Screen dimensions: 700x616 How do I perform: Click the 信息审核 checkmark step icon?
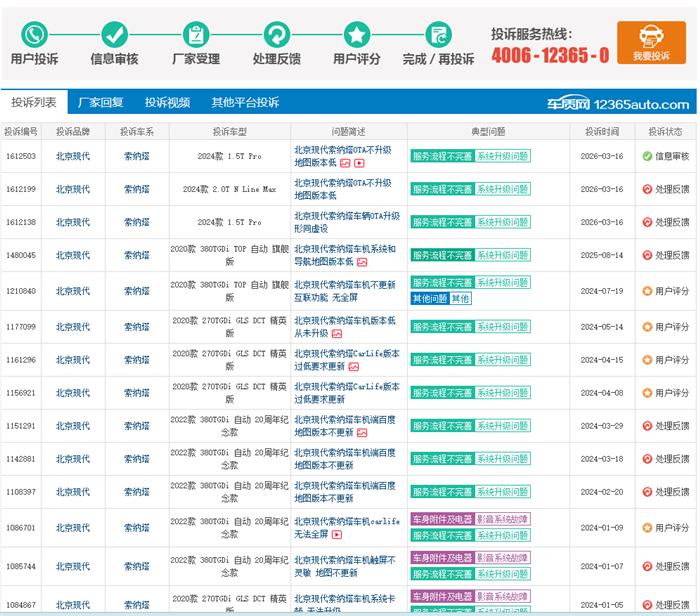pyautogui.click(x=115, y=34)
